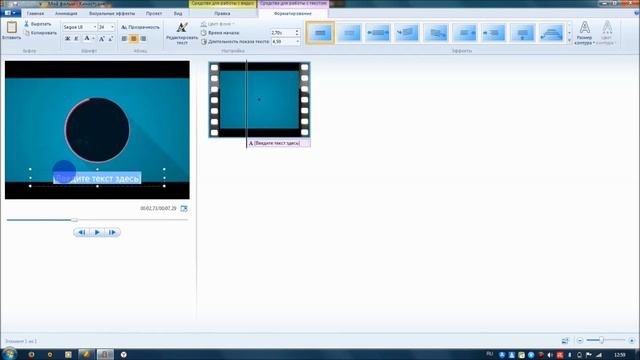Switch to the Правка video tools tab

coord(222,13)
